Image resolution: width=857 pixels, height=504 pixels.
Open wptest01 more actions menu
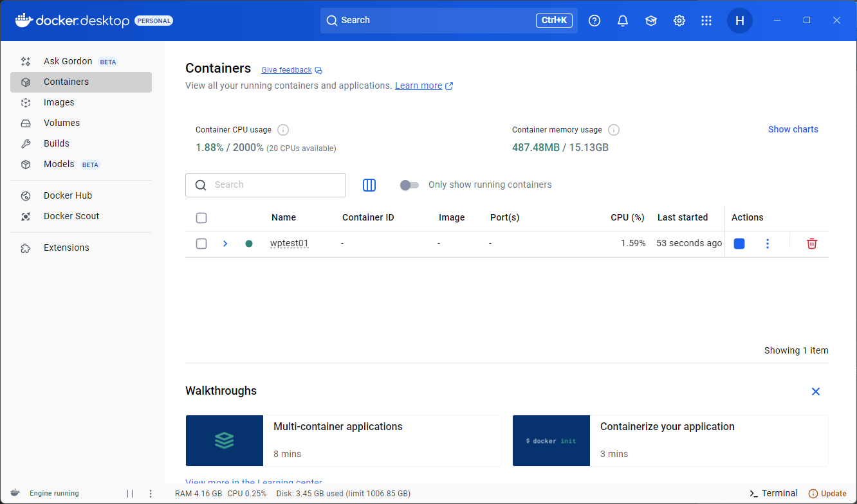[768, 244]
